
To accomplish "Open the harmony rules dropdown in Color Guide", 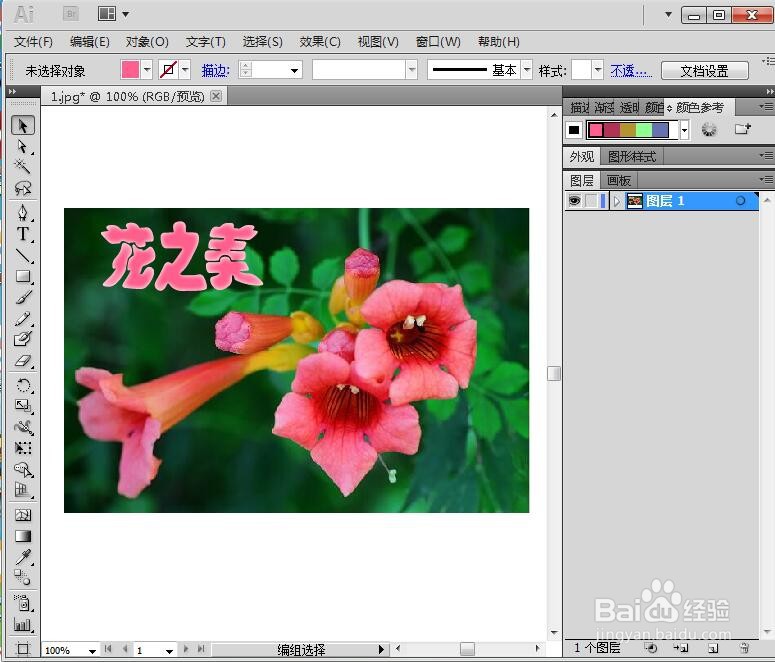I will (x=684, y=131).
